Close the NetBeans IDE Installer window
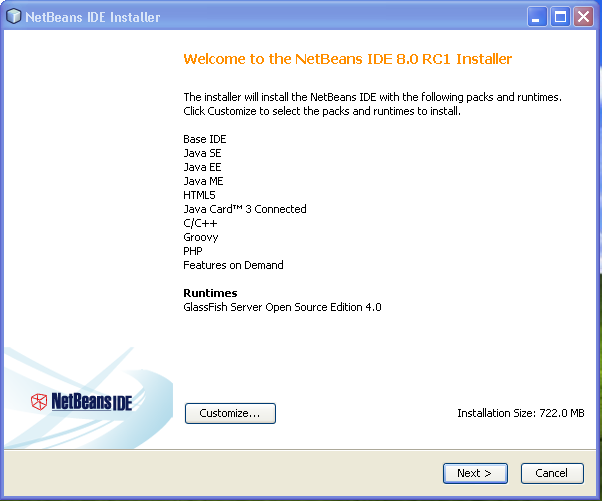Viewport: 602px width, 501px height. (583, 17)
